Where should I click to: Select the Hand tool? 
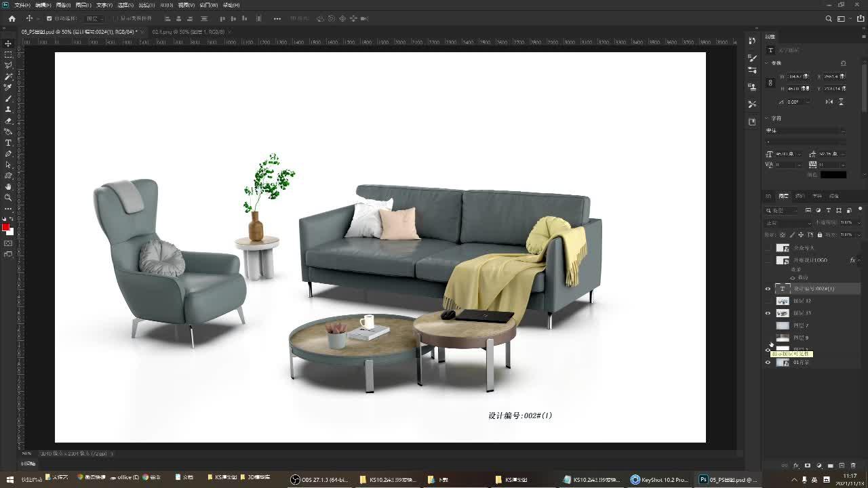pos(8,186)
